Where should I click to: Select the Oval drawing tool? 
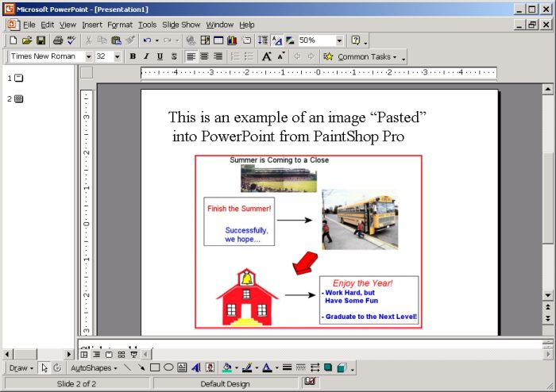point(168,368)
